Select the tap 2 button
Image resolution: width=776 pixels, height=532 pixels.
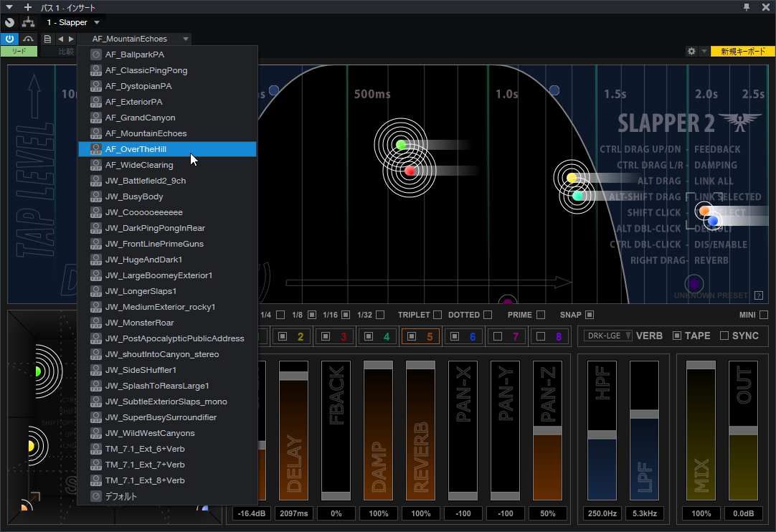[291, 336]
